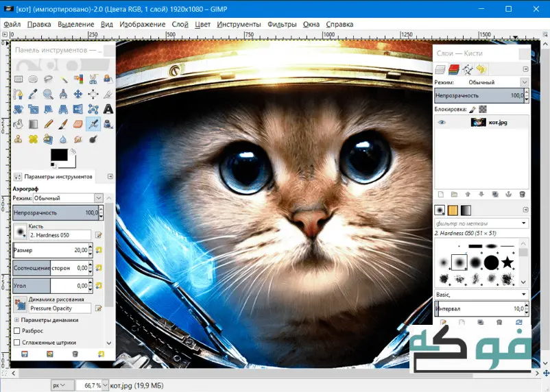The image size is (550, 392).
Task: Select the Free Select lasso tool
Action: click(49, 79)
